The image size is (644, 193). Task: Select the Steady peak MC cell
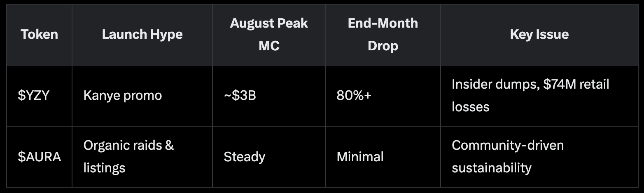coord(244,157)
